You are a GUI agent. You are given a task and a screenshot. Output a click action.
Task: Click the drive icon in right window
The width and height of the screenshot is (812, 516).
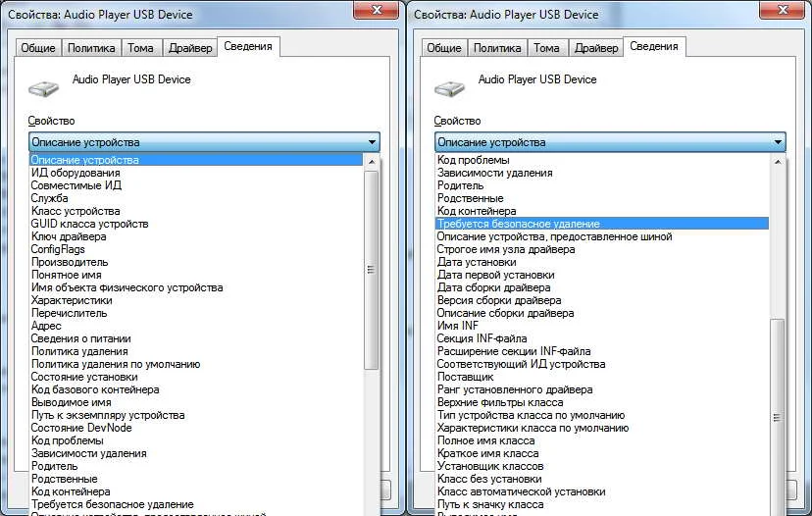click(449, 88)
